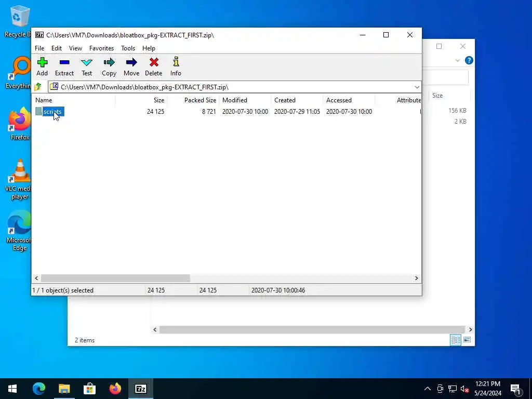Sort by the Size column header
This screenshot has height=399, width=532.
141,100
